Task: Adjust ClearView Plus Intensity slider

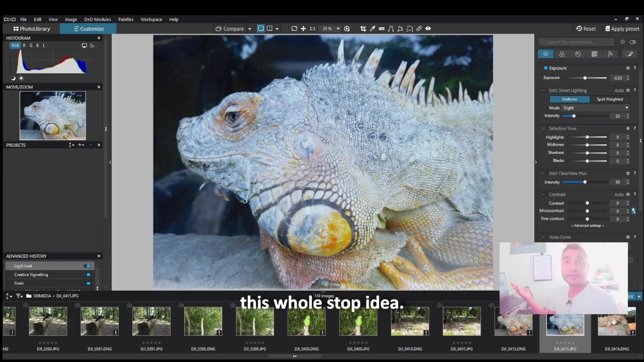Action: (585, 182)
